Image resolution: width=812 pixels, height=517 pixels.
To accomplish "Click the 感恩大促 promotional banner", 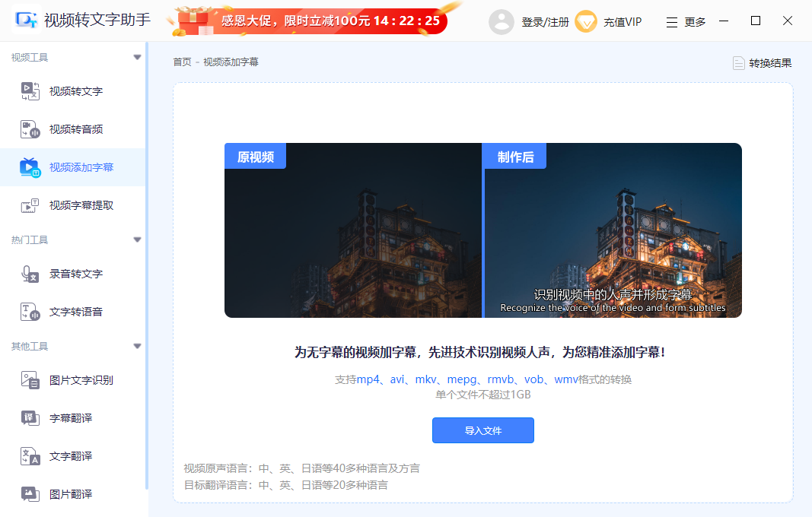I will point(304,21).
